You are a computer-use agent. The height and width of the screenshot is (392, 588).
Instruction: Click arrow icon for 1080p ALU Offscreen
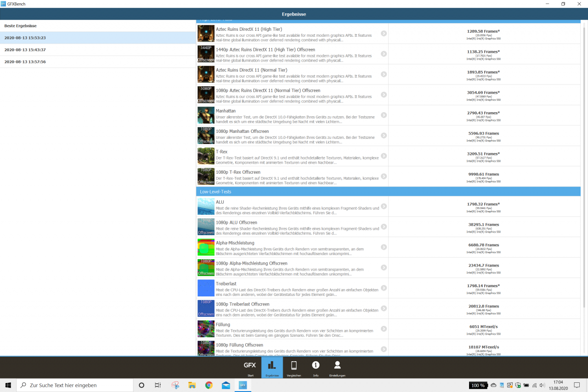(x=384, y=227)
